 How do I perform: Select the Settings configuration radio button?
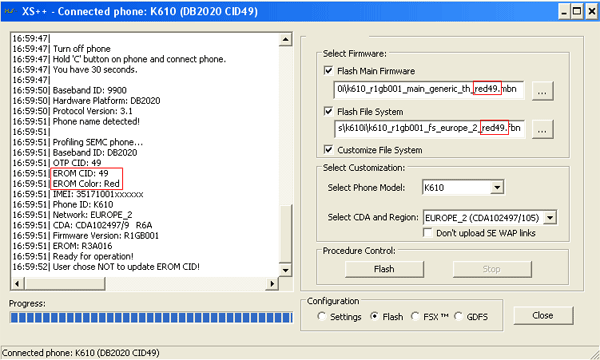pyautogui.click(x=321, y=316)
